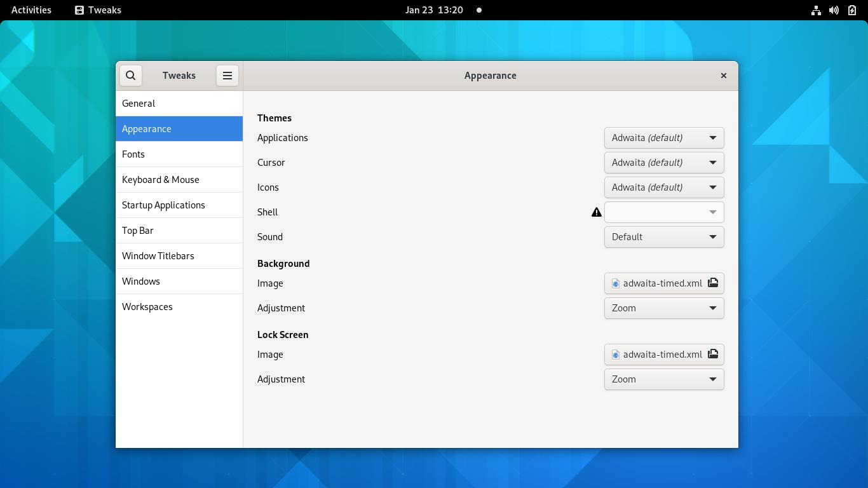
Task: Click the volume icon in the system tray
Action: coord(834,10)
